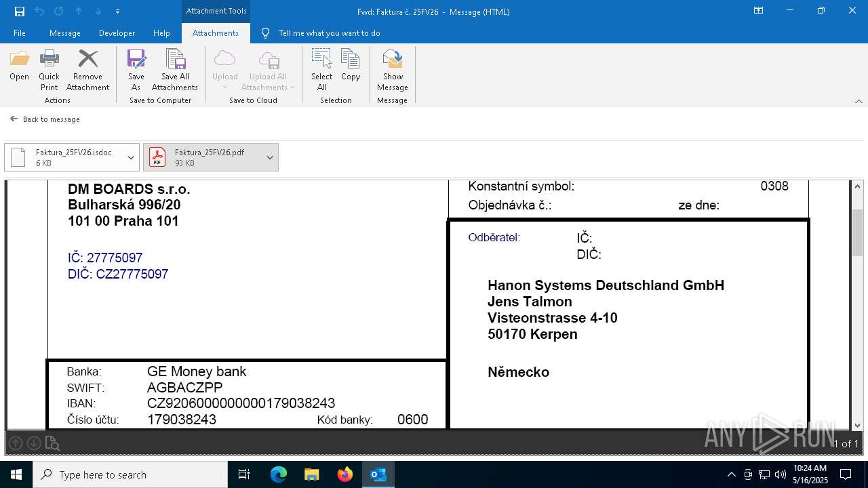The width and height of the screenshot is (868, 488).
Task: Collapse the ribbon with the chevron
Action: (859, 101)
